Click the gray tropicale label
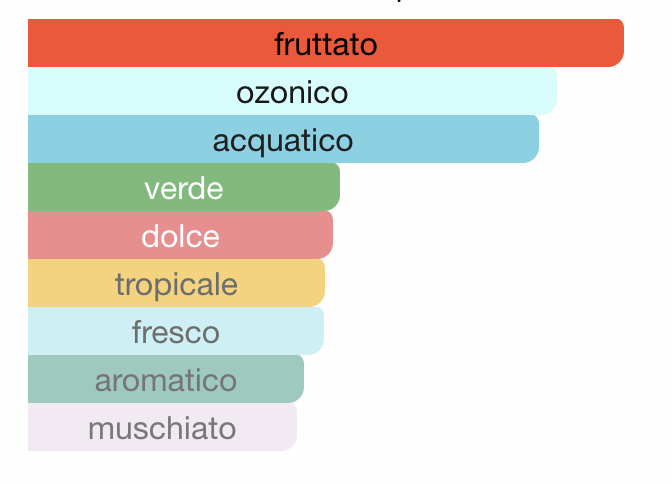This screenshot has height=484, width=672. click(x=176, y=285)
